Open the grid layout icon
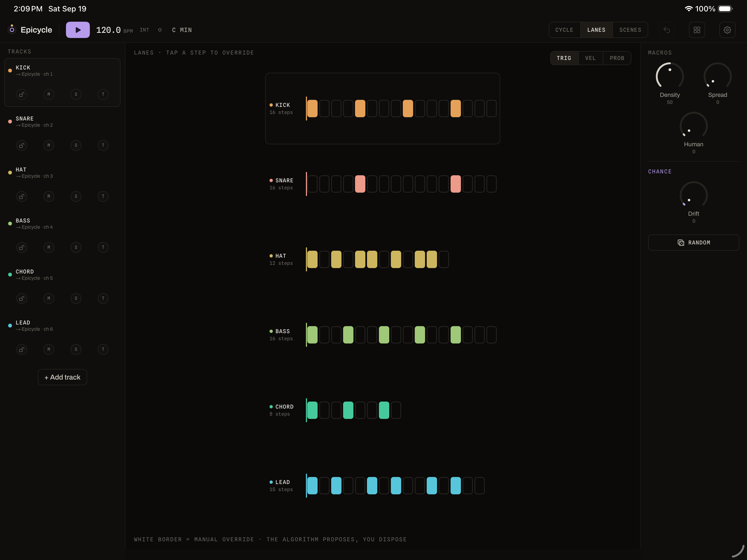Viewport: 747px width, 560px height. coord(697,30)
